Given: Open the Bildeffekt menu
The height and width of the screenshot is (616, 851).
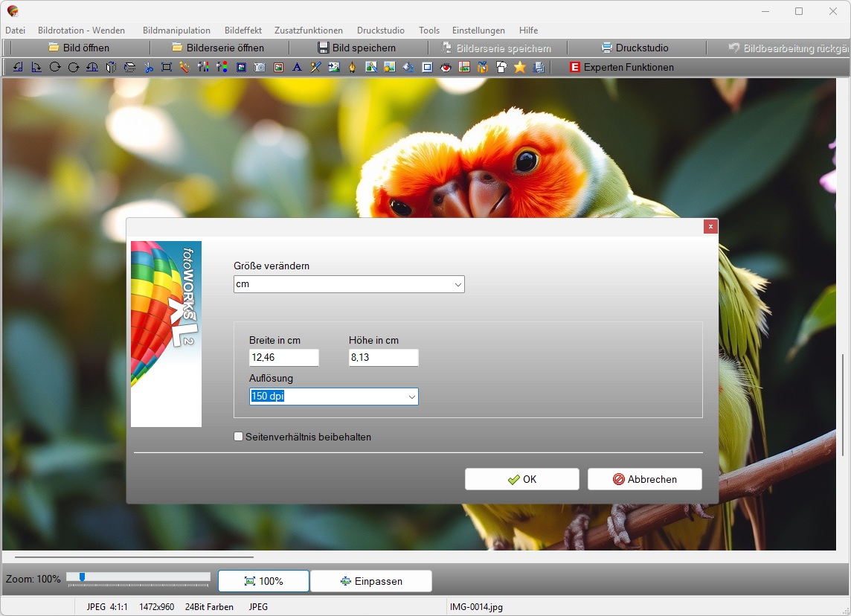Looking at the screenshot, I should coord(243,31).
